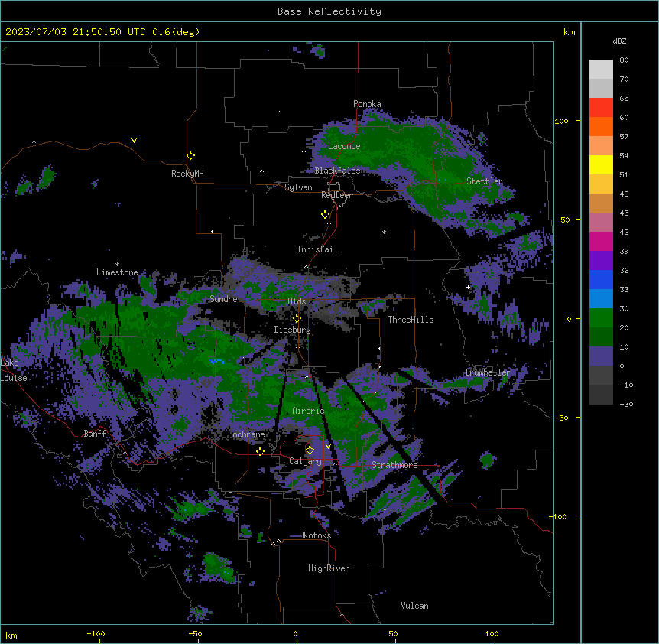
Task: Click the light gray 80-70 dBZ swatch
Action: 601,70
